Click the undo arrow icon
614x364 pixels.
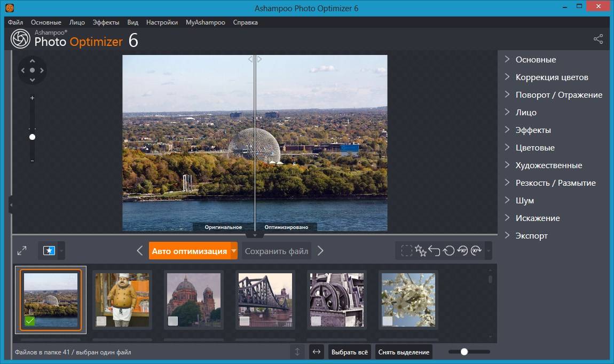[x=434, y=250]
